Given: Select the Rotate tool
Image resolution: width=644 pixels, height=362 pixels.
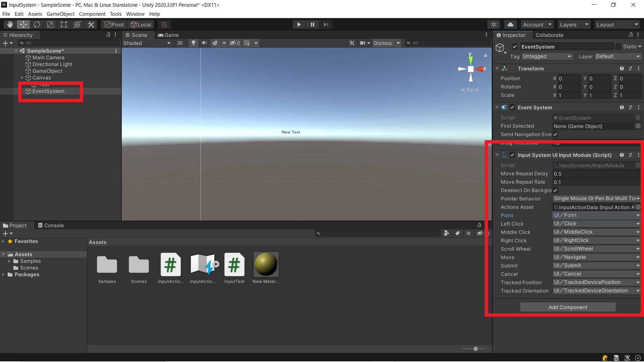Looking at the screenshot, I should (x=37, y=24).
